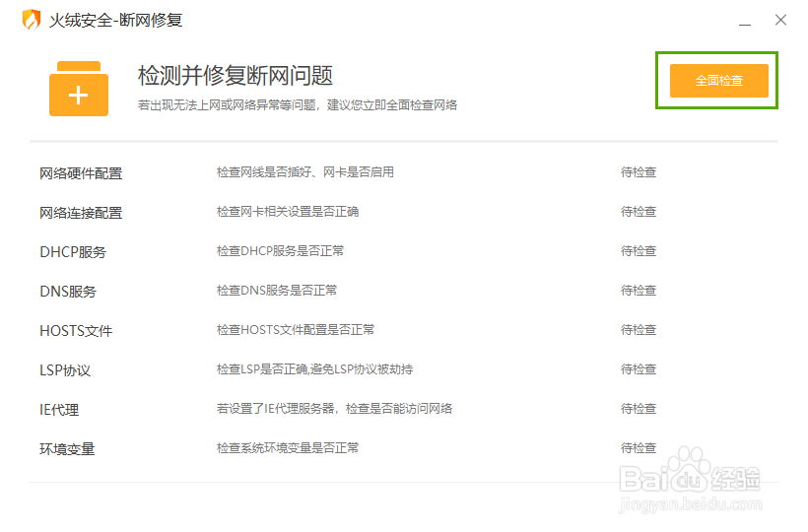Click 待检查 status of 网络硬件配置
Viewport: 808px width, 532px height.
tap(639, 172)
